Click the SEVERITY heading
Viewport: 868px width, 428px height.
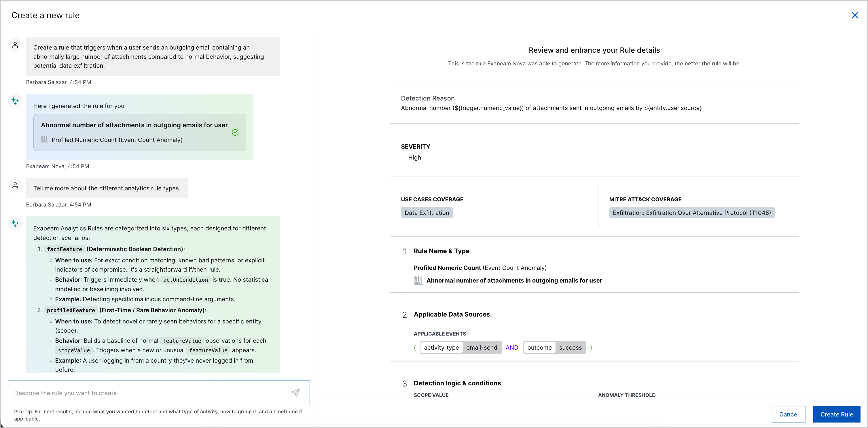coord(415,146)
